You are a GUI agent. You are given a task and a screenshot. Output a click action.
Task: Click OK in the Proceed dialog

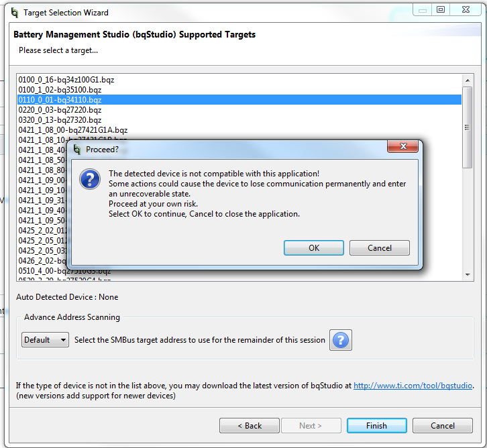(x=314, y=247)
